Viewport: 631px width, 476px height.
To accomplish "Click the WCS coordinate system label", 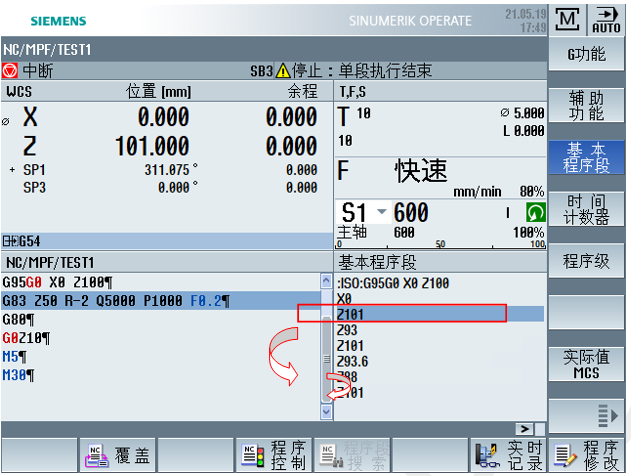I will click(x=19, y=91).
